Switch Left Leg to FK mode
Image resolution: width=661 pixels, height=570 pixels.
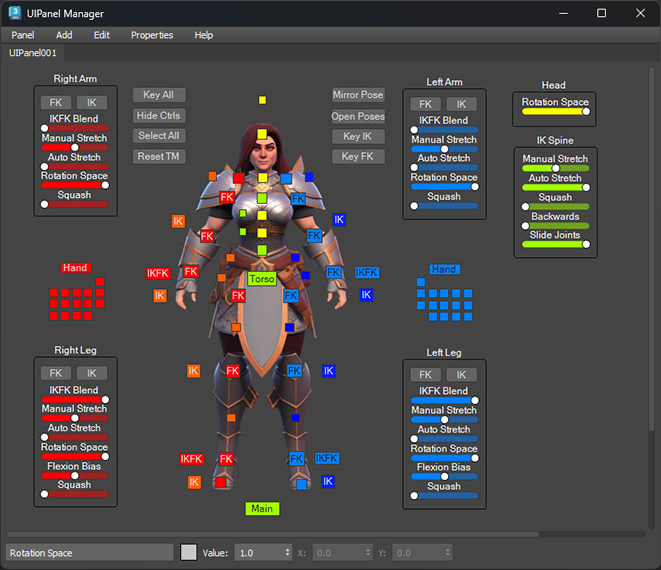[x=425, y=375]
